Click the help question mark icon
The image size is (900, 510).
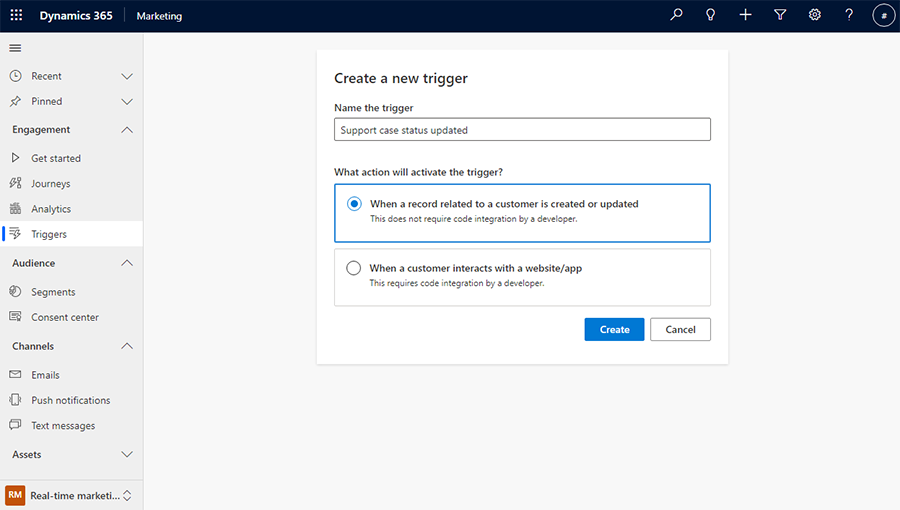(x=849, y=16)
